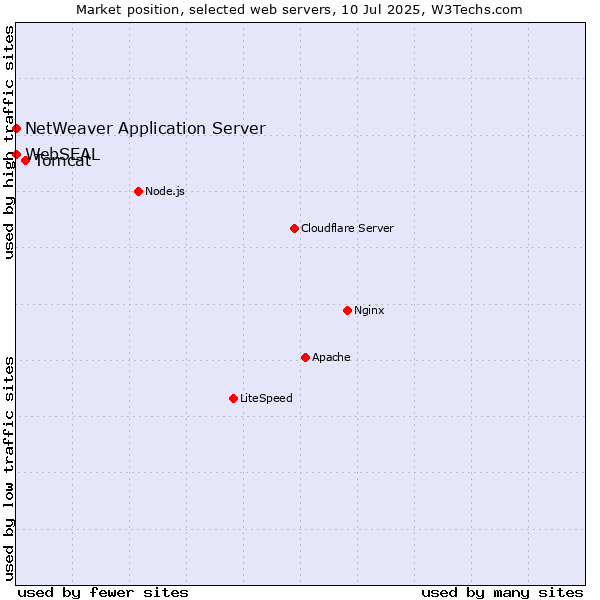
Task: Click the red Nginx data point
Action: click(348, 310)
